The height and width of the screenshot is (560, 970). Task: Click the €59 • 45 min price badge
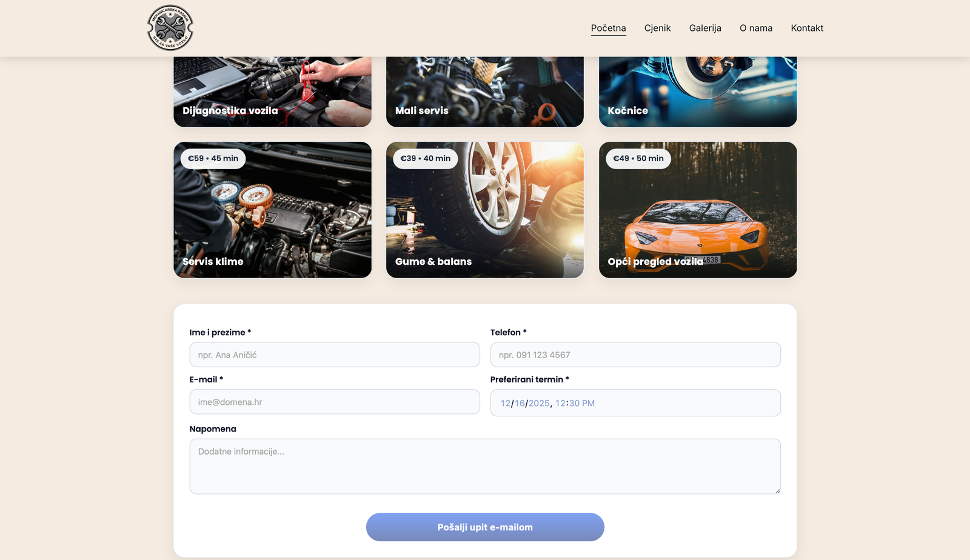213,159
